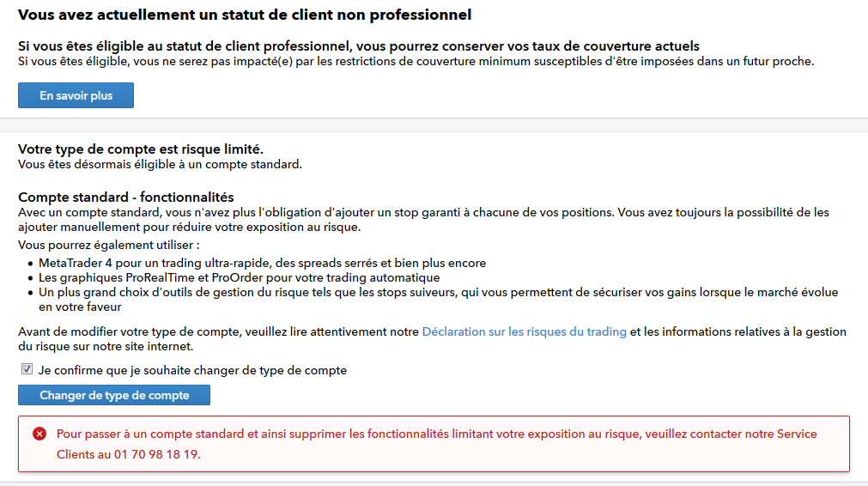Click the "Avec un compte standard" paragraph

(x=423, y=212)
